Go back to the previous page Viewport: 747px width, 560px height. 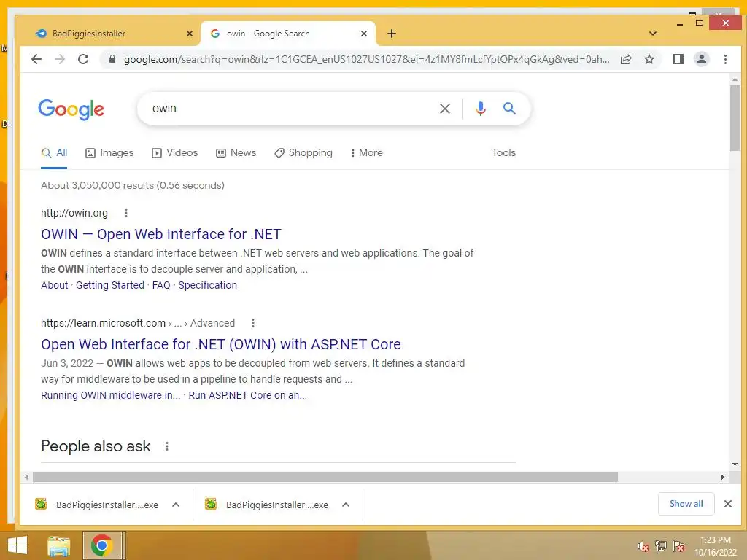click(36, 59)
